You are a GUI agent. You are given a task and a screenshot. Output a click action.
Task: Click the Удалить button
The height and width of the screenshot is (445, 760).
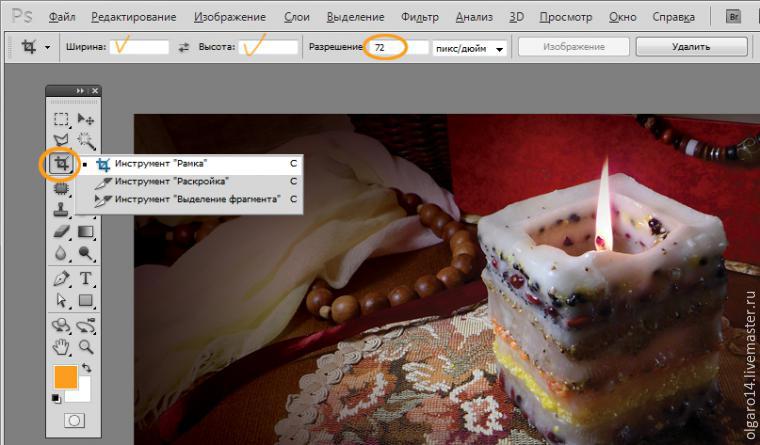tap(691, 47)
